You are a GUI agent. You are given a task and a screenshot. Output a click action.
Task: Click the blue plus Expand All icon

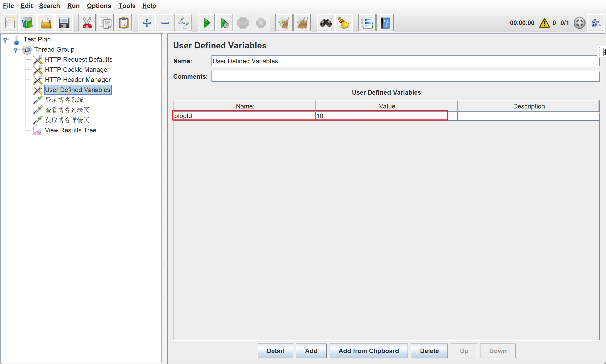pos(147,23)
